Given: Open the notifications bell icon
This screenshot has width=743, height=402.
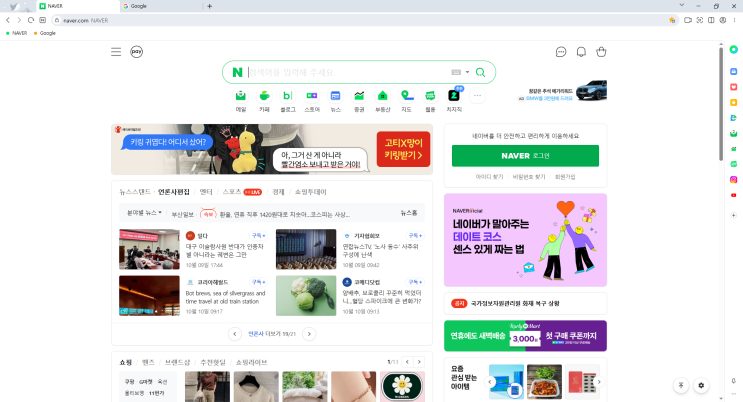Looking at the screenshot, I should pos(581,52).
